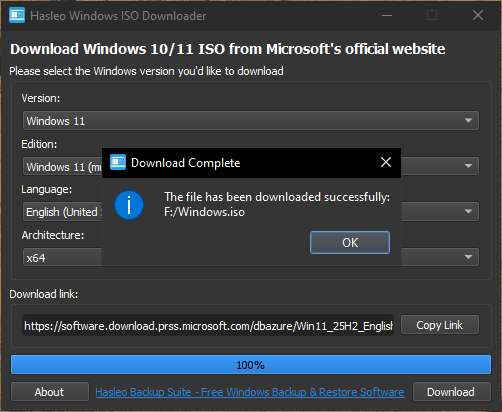Click the blue information icon in dialog
This screenshot has width=502, height=412.
pyautogui.click(x=129, y=205)
